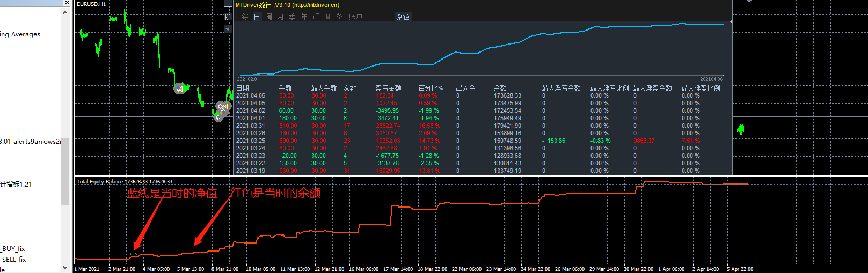
Task: Select the 年 yearly statistics tab
Action: pos(304,17)
